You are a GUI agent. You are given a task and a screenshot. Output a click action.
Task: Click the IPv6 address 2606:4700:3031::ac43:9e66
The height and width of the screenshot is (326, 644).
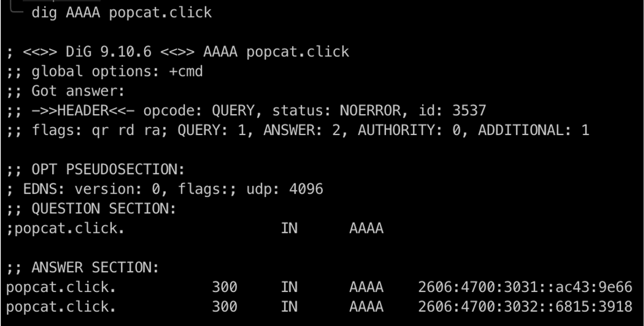pos(525,287)
